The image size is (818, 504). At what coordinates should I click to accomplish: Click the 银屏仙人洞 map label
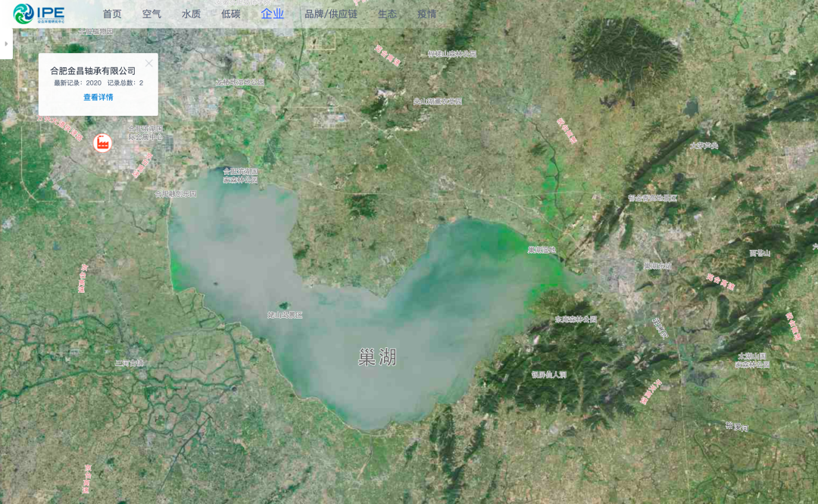pyautogui.click(x=549, y=375)
